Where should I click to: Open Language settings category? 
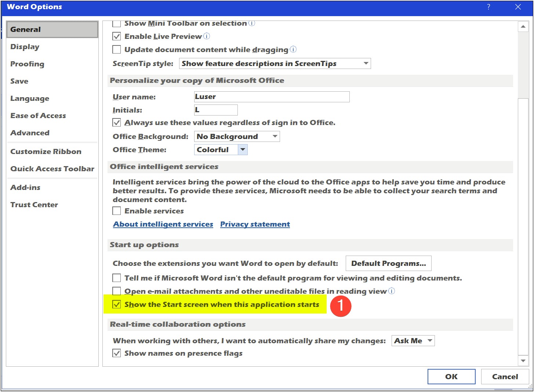[x=52, y=98]
